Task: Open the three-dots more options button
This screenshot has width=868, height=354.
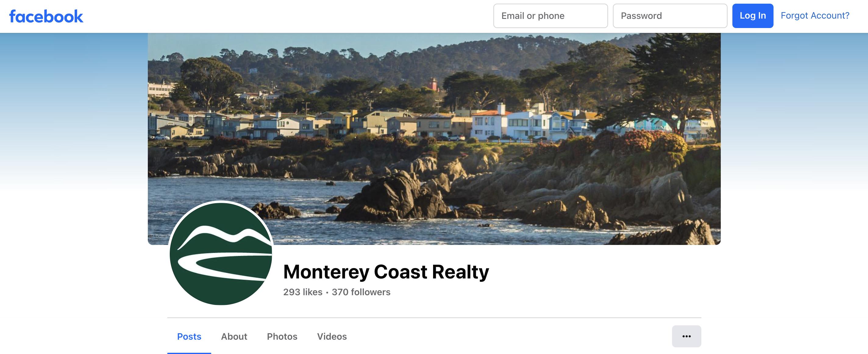Action: [686, 336]
